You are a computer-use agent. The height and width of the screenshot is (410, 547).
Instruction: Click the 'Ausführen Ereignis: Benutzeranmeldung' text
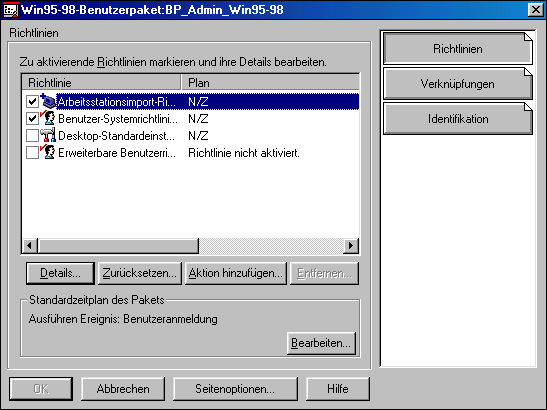point(123,319)
